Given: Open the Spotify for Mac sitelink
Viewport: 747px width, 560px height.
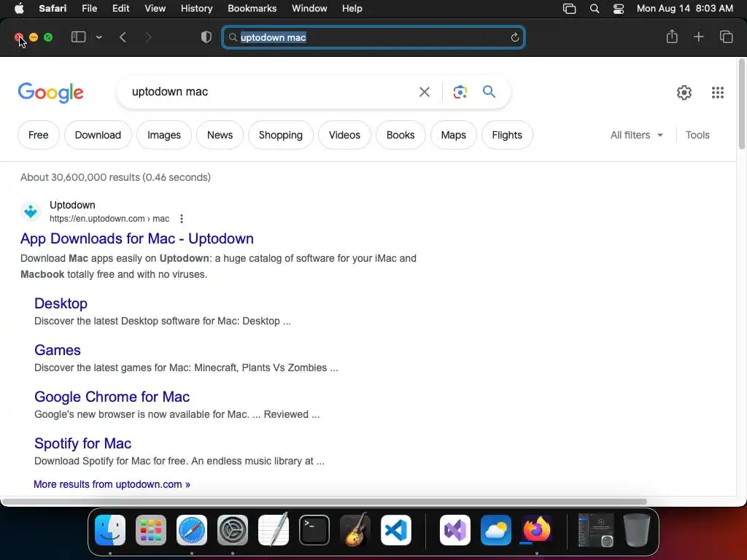Looking at the screenshot, I should coord(83,443).
